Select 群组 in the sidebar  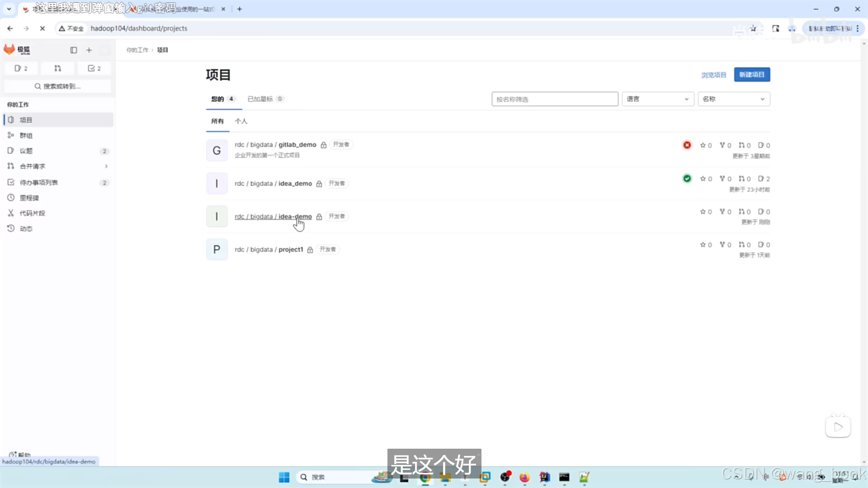58,135
